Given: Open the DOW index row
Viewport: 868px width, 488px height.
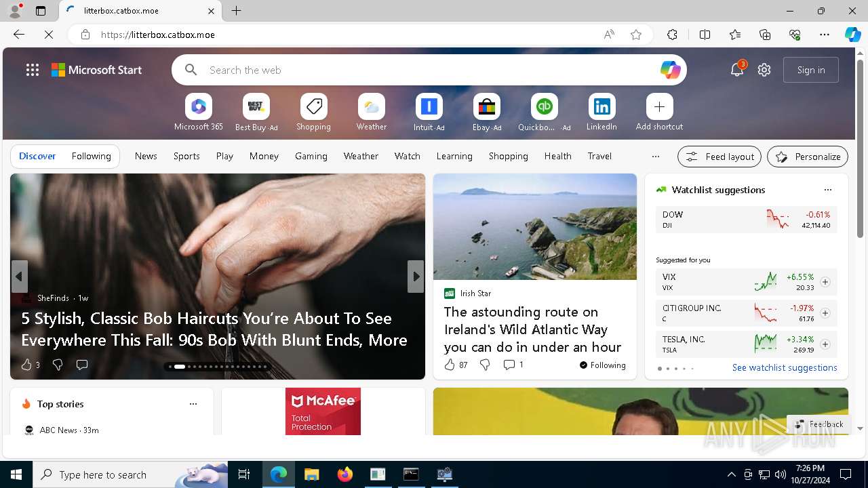Looking at the screenshot, I should click(x=747, y=220).
